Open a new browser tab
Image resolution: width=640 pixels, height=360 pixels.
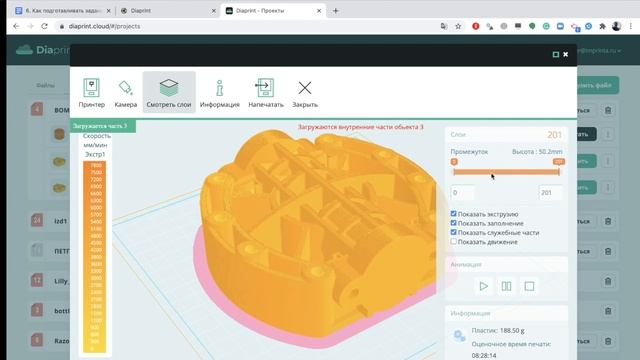point(336,11)
